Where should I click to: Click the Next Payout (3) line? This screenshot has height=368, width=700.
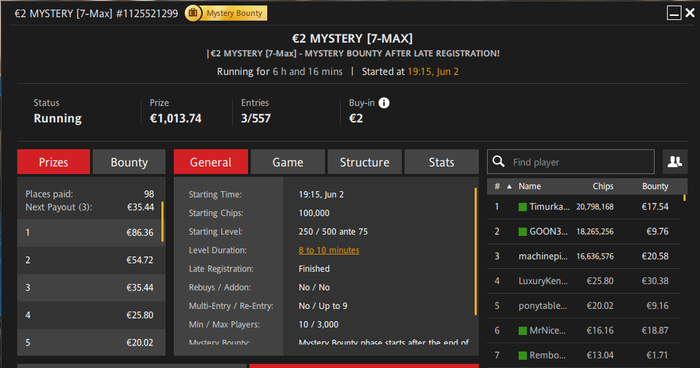[89, 207]
